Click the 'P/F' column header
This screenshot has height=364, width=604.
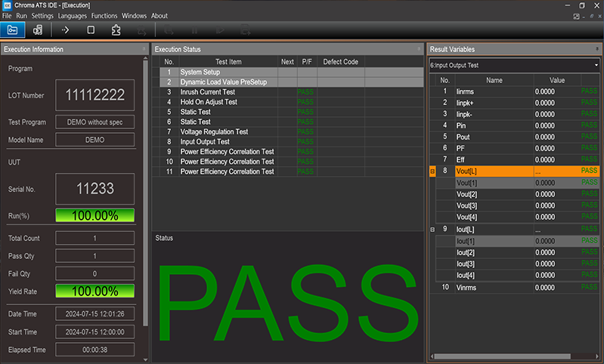click(x=307, y=62)
